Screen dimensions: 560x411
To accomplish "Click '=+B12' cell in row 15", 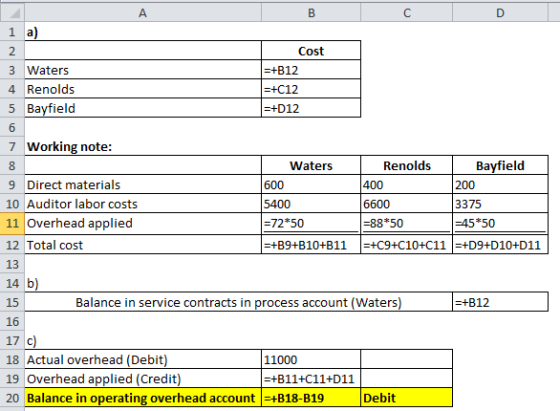I will pyautogui.click(x=500, y=302).
